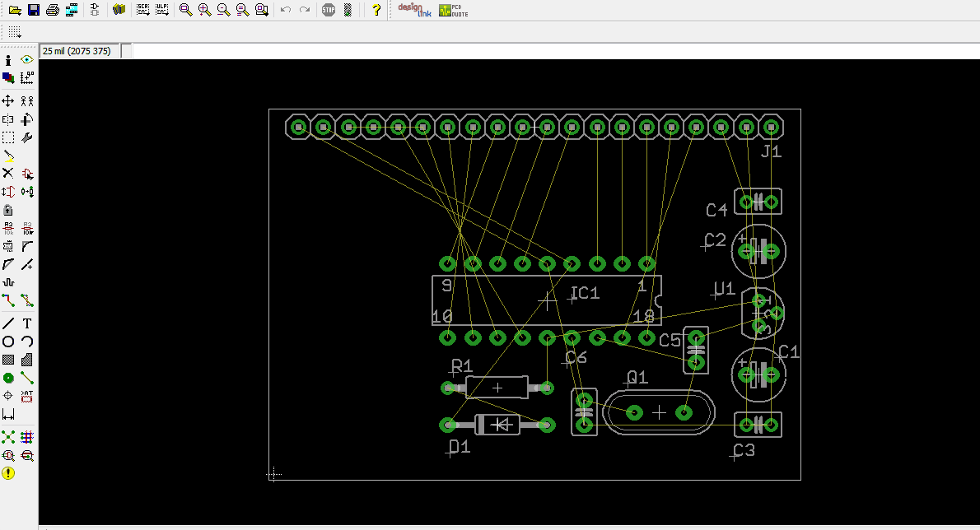Select the Move tool
The width and height of the screenshot is (980, 530).
click(x=8, y=101)
